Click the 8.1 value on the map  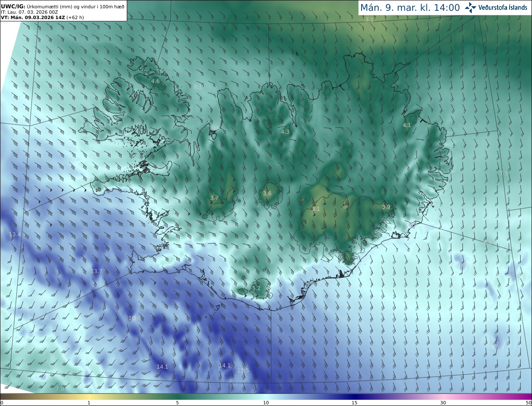tap(198, 87)
